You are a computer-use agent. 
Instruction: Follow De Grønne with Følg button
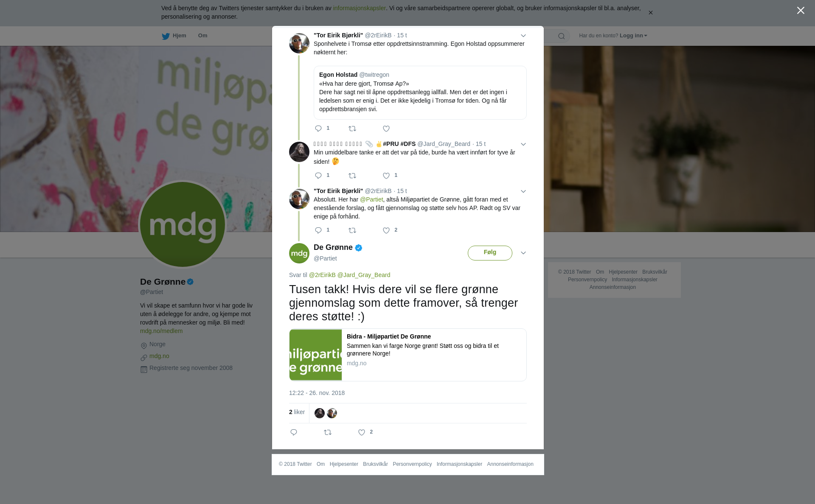[490, 253]
